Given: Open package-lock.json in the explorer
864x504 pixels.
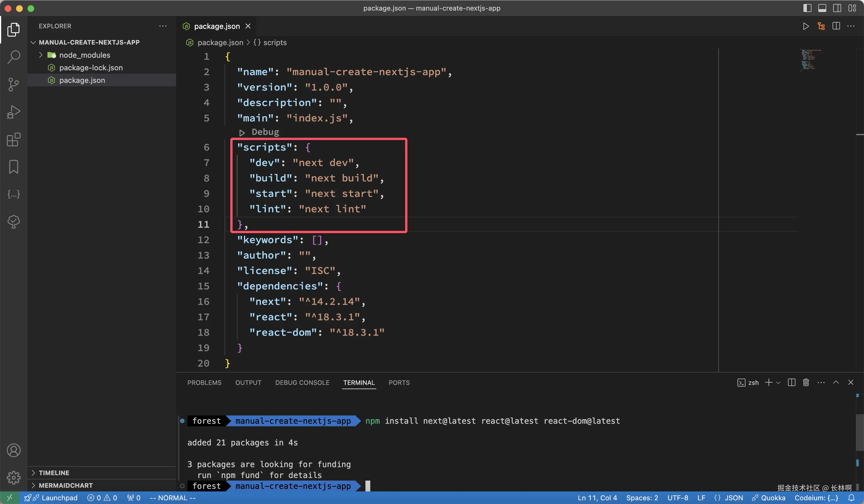Looking at the screenshot, I should click(91, 68).
